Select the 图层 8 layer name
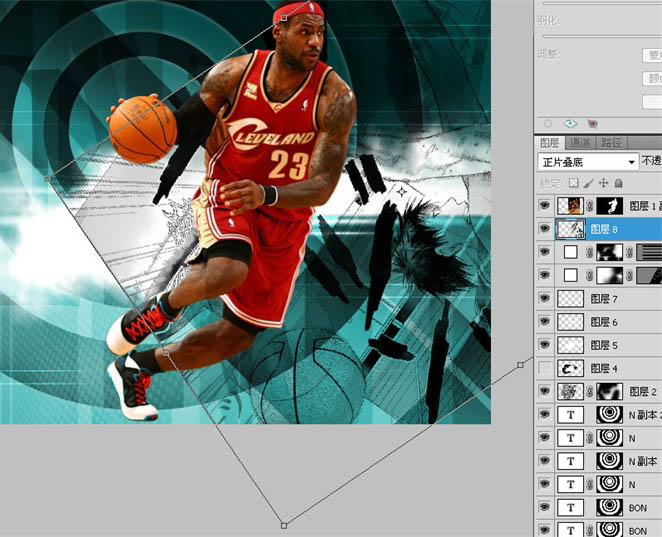The image size is (662, 537). click(604, 229)
